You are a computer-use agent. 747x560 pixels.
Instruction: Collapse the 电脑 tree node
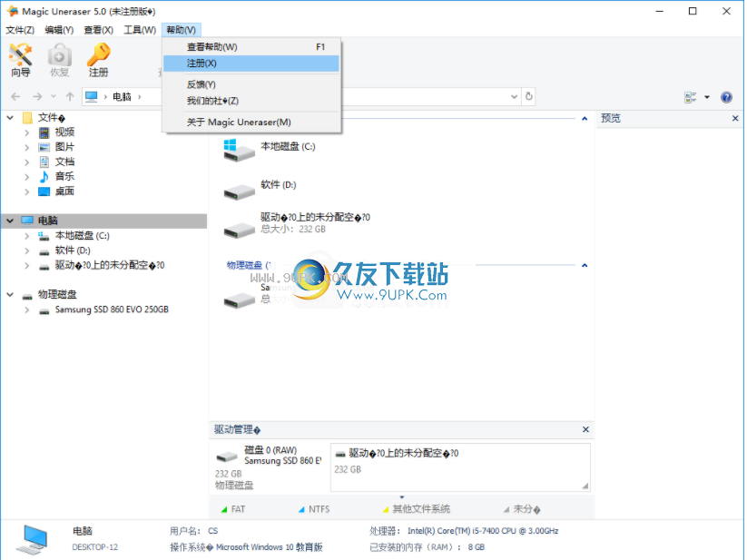(10, 221)
